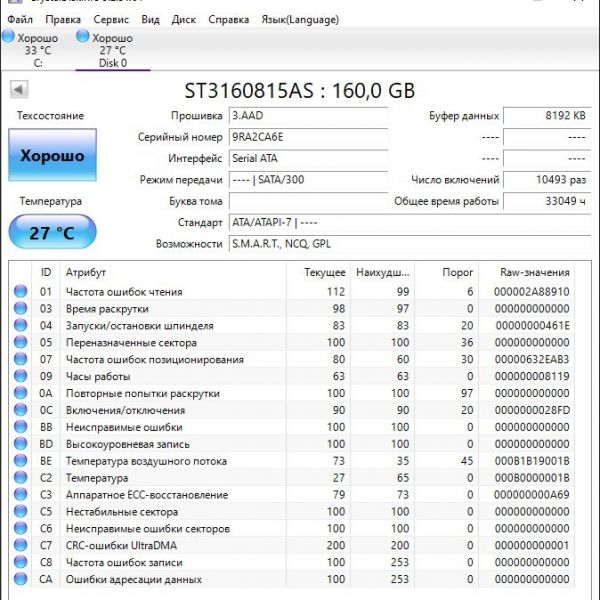The width and height of the screenshot is (600, 600).
Task: Select Ошибки адресации данных attribute name
Action: point(134,580)
